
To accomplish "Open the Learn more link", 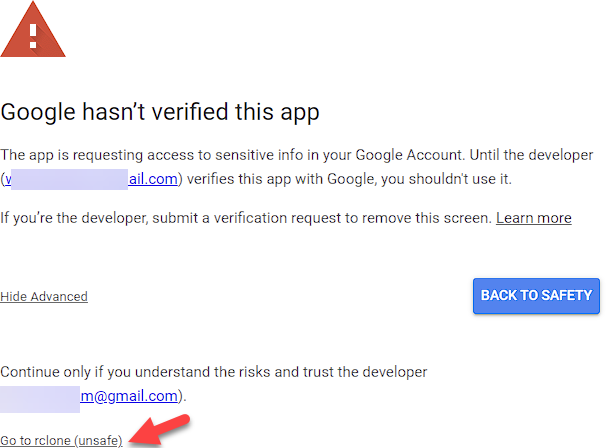I will [533, 217].
